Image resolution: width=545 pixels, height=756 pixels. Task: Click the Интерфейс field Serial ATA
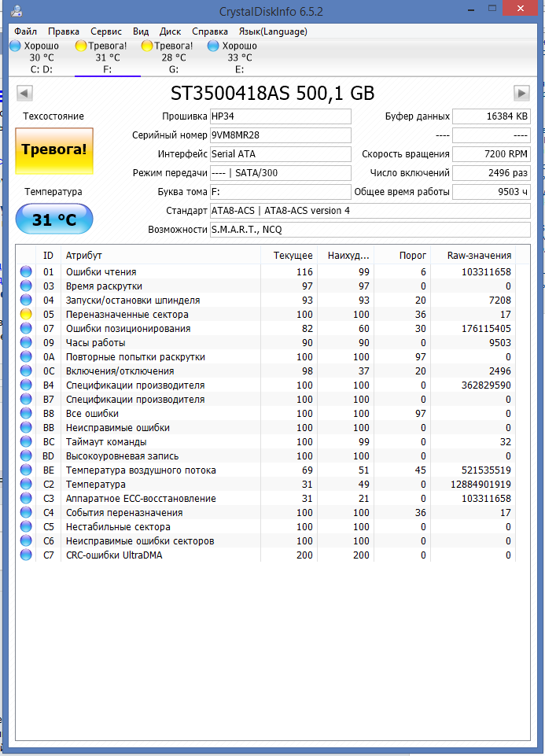(x=281, y=154)
